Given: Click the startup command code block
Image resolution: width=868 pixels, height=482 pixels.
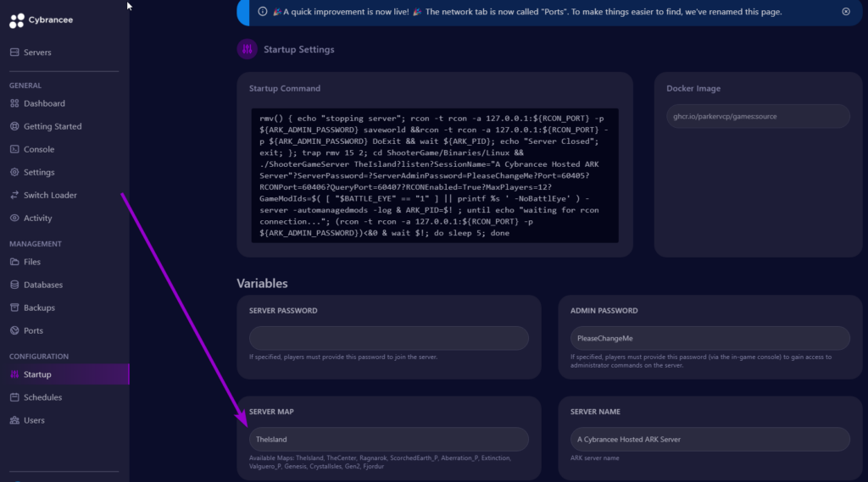Looking at the screenshot, I should point(435,175).
